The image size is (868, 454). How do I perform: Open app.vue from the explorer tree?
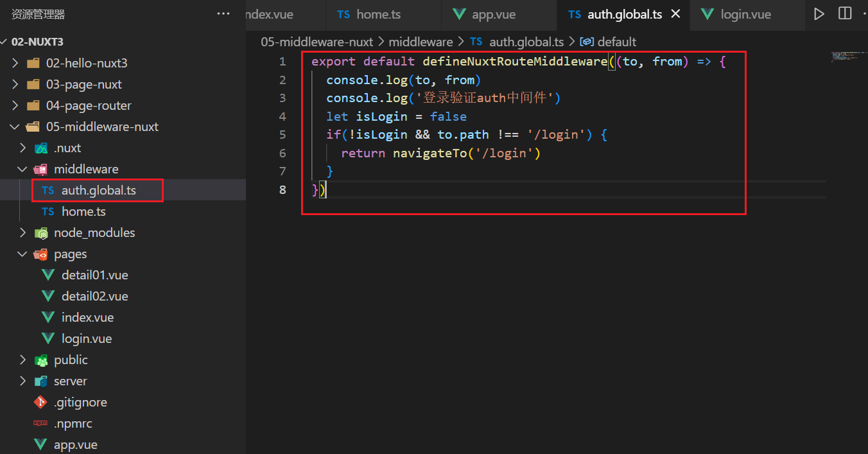[123, 445]
